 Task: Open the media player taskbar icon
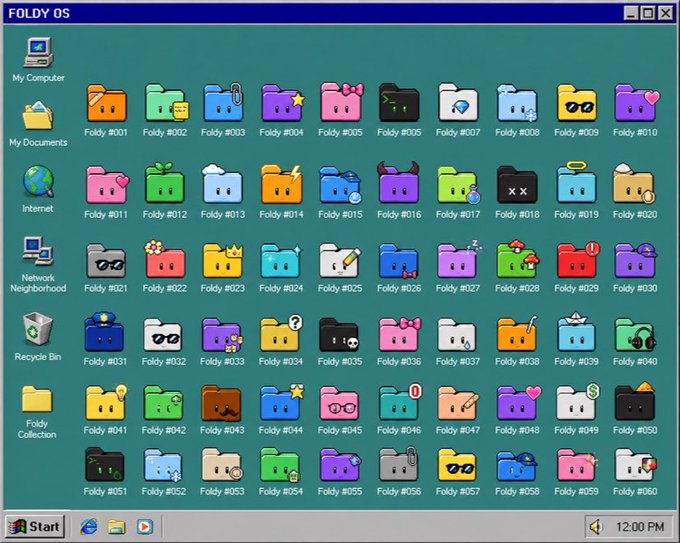coord(144,527)
